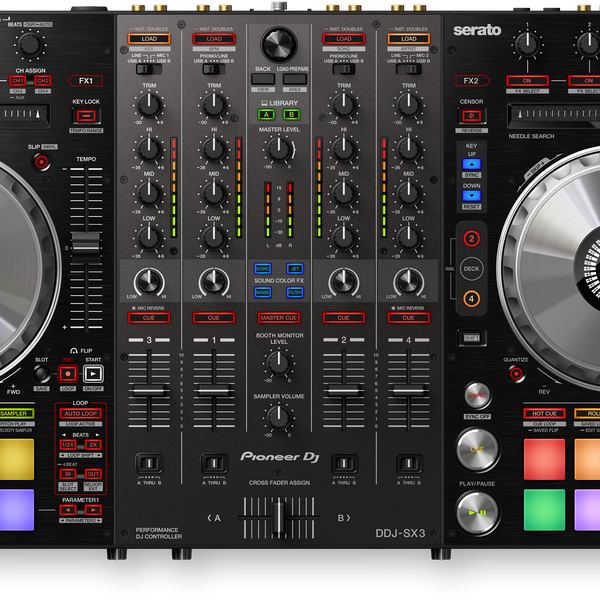Halve loop with the 1/2X button
600x600 pixels.
click(68, 445)
